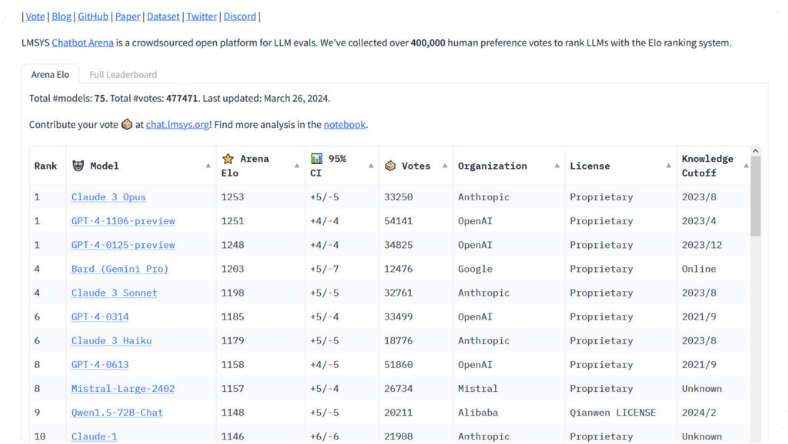Select the 2024/2 knowledge cutoff cell
This screenshot has height=444, width=788.
714,412
